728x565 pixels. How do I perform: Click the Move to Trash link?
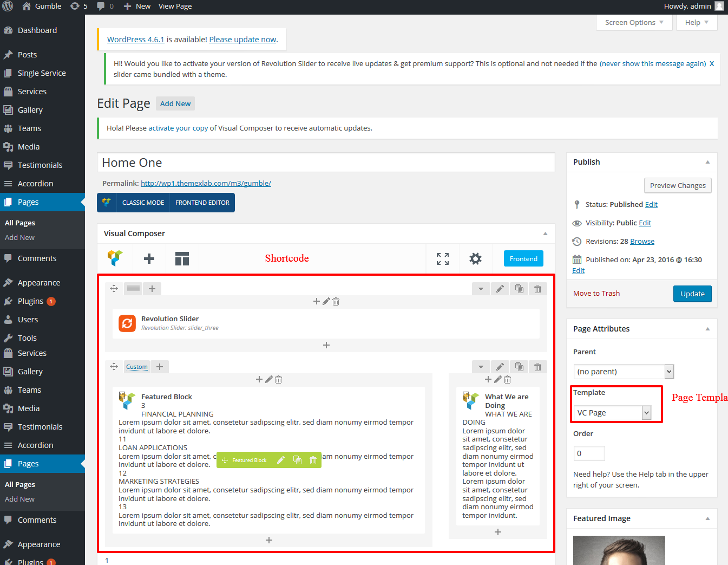point(596,294)
